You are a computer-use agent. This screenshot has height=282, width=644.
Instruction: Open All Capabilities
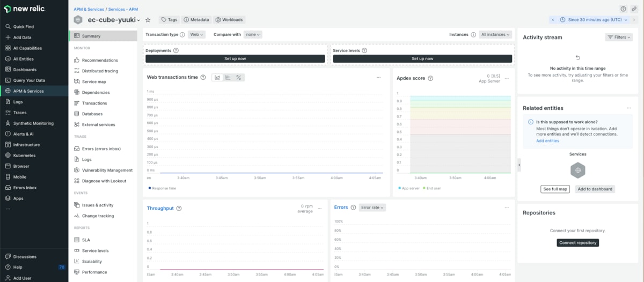27,48
